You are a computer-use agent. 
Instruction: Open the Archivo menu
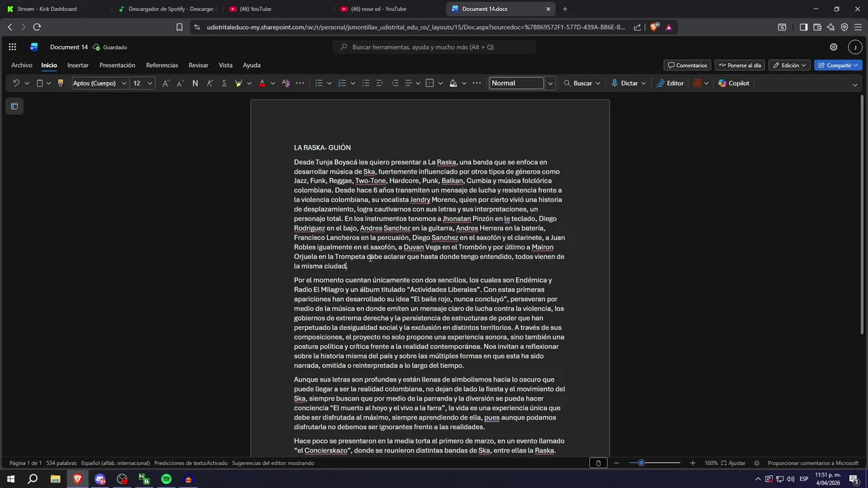(x=22, y=65)
